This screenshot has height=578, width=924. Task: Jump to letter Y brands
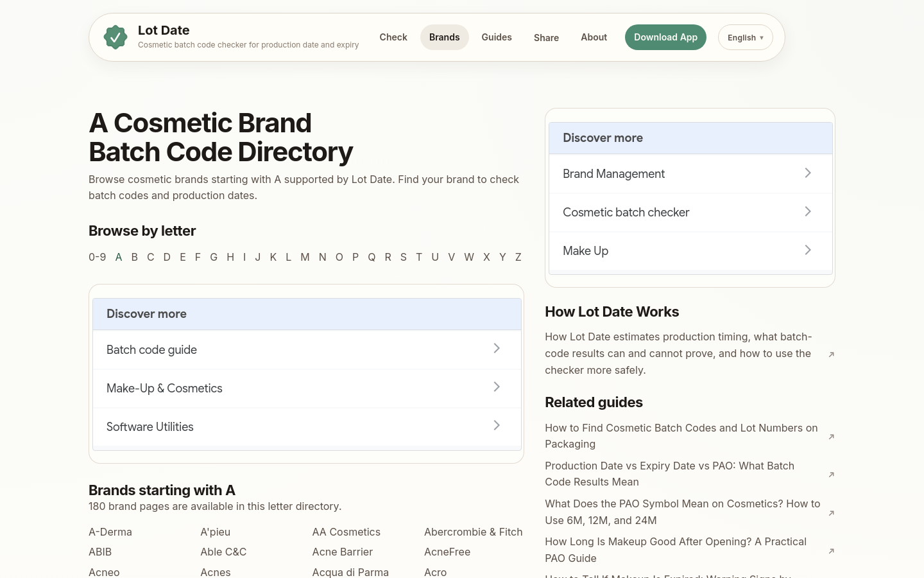502,257
